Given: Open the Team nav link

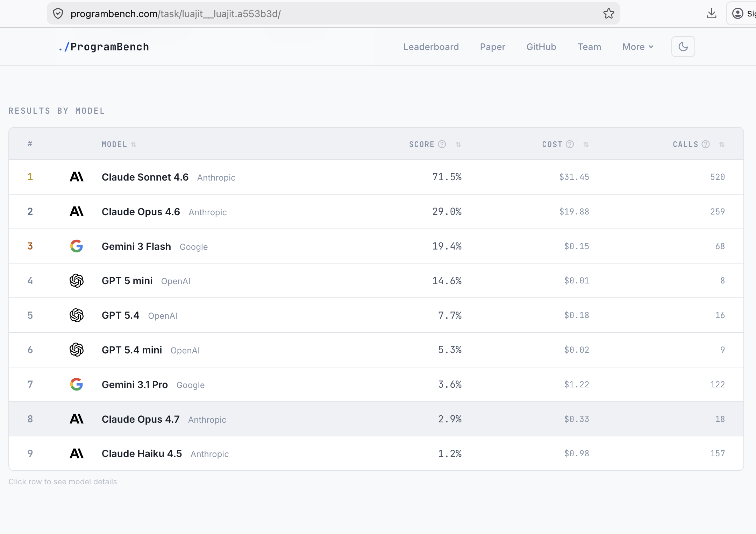Looking at the screenshot, I should pyautogui.click(x=589, y=47).
